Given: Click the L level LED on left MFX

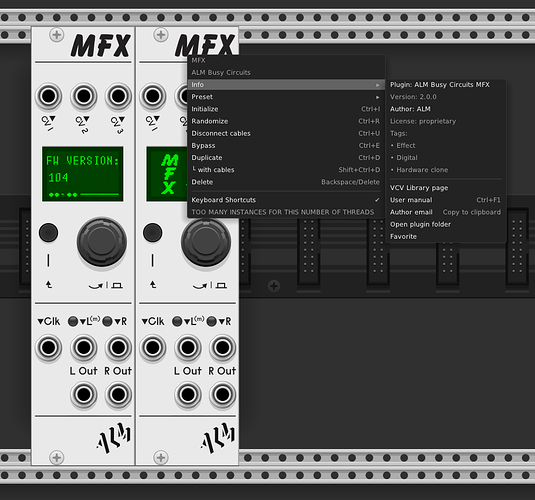Looking at the screenshot, I should click(73, 321).
